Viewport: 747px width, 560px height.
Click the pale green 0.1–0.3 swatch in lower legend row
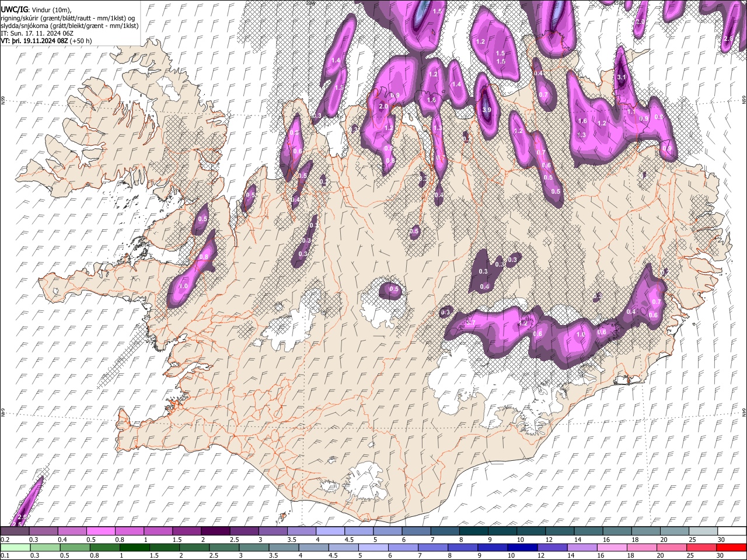pyautogui.click(x=15, y=547)
